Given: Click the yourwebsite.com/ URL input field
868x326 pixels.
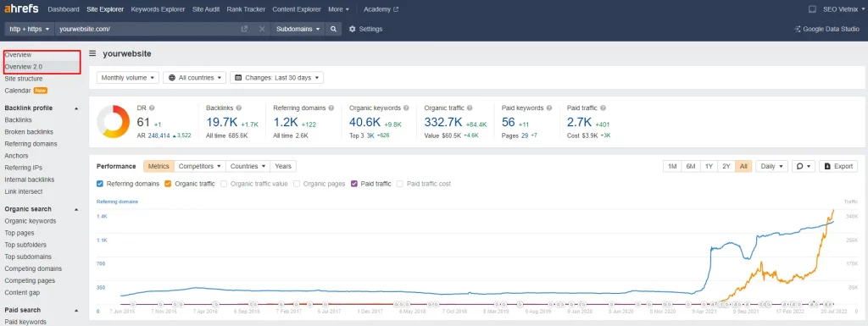Looking at the screenshot, I should click(147, 29).
